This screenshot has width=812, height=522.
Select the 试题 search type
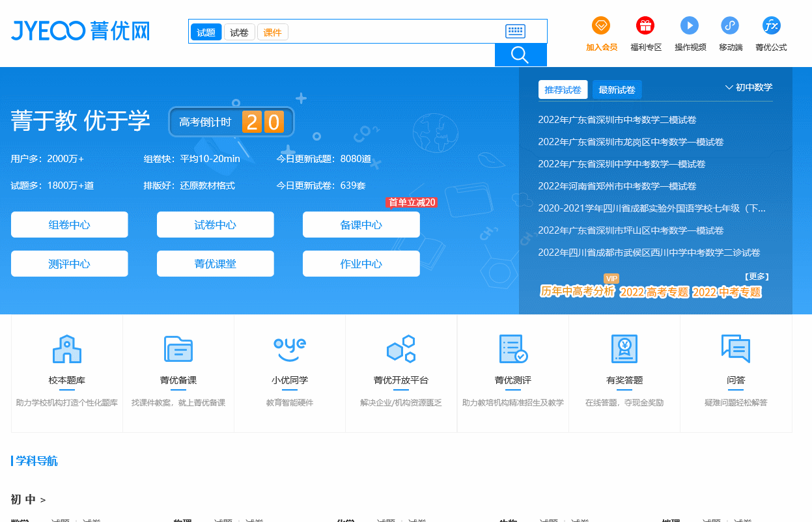[206, 32]
